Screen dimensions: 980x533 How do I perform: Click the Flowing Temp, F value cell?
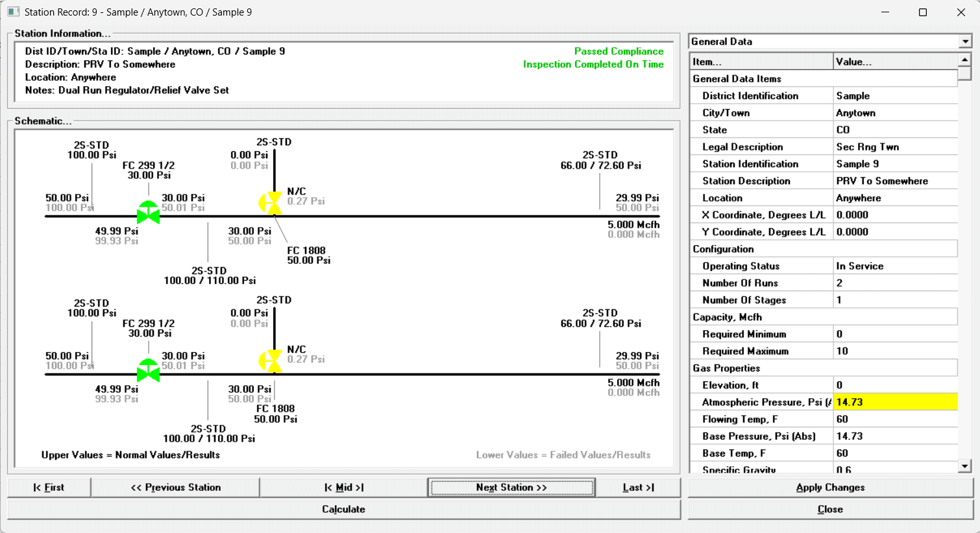[x=896, y=420]
